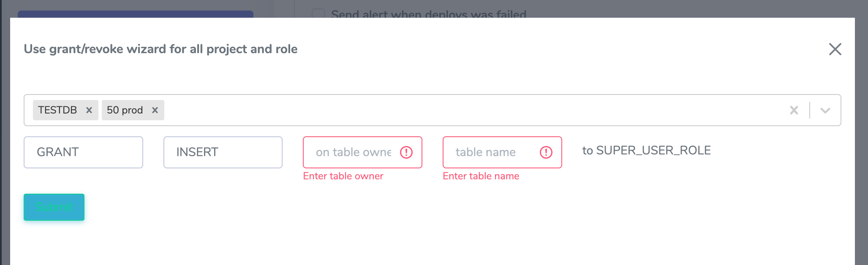868x265 pixels.
Task: Open the GRANT action dropdown
Action: coord(83,152)
